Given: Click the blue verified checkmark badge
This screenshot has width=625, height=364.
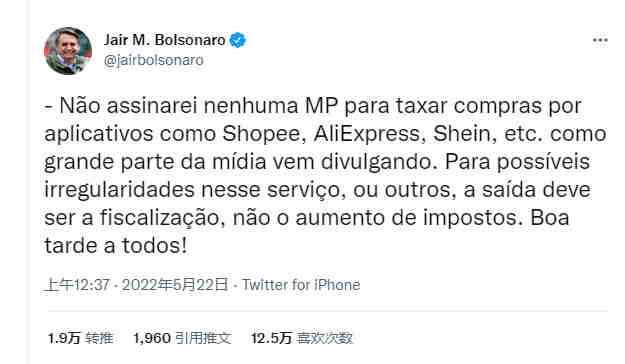Looking at the screenshot, I should [238, 40].
